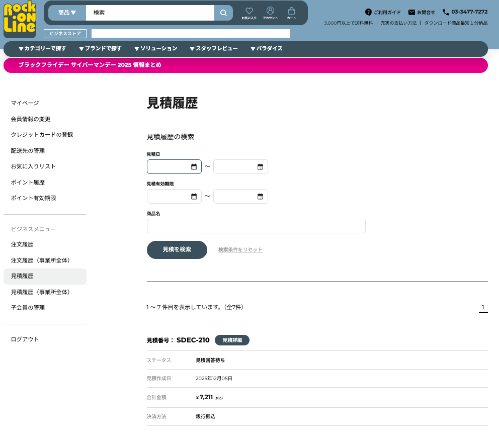Open the shopping cart icon

point(291,12)
